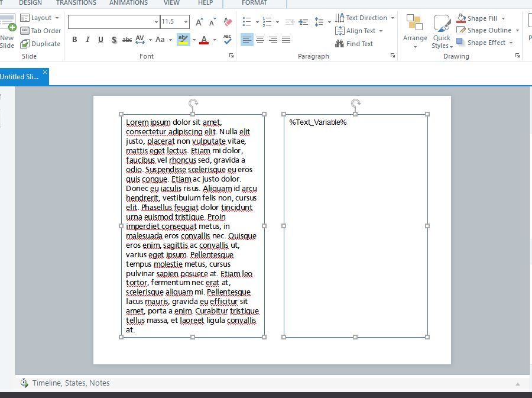Click the spell check ABC icon
The height and width of the screenshot is (398, 532).
point(228,40)
